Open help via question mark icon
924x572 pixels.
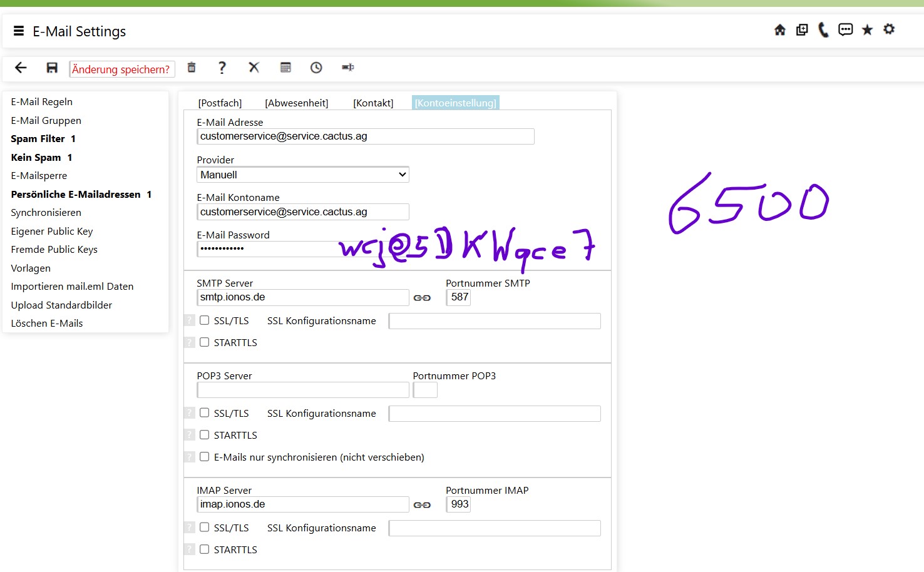[222, 68]
